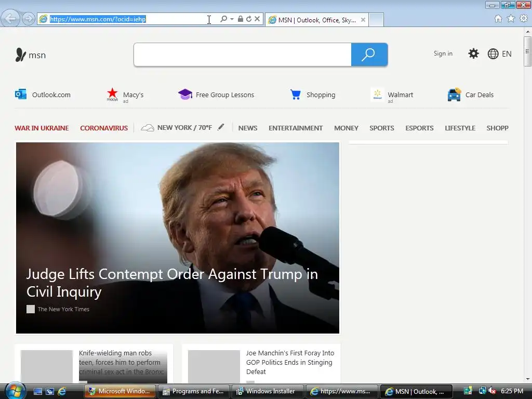Open the Knife-wielding man robs teen article
The width and height of the screenshot is (532, 399).
coord(94,364)
